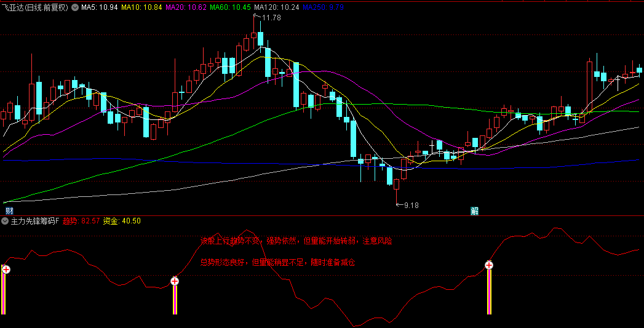Click the right red plus signal marker
The image size is (644, 328).
point(489,265)
